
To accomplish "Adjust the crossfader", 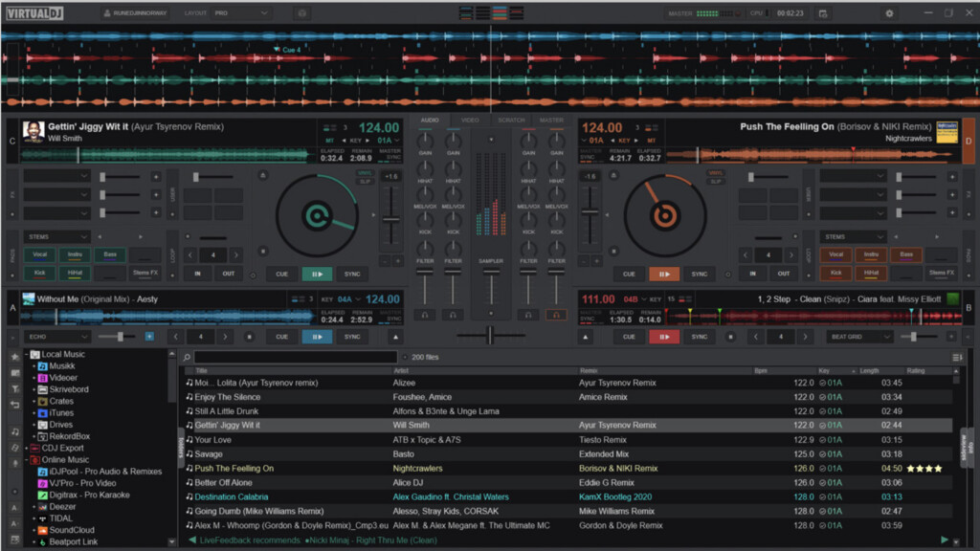I will tap(490, 336).
